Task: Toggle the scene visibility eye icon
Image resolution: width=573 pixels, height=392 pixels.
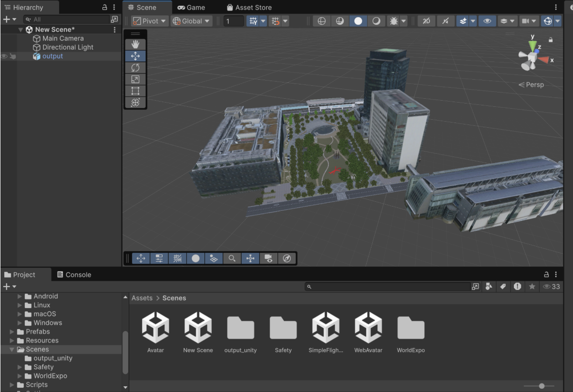Action: click(x=487, y=21)
